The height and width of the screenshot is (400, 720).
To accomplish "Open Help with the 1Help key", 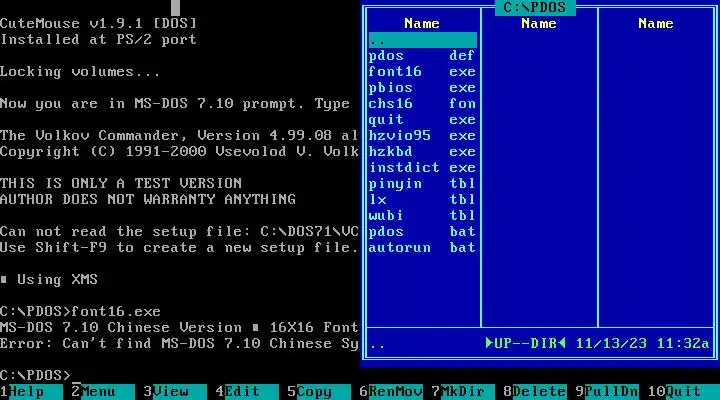I will (x=31, y=391).
